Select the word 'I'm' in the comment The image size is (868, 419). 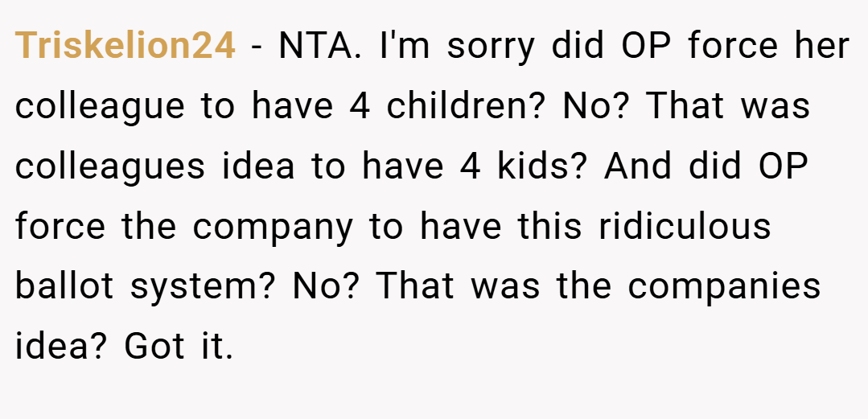[x=405, y=45]
